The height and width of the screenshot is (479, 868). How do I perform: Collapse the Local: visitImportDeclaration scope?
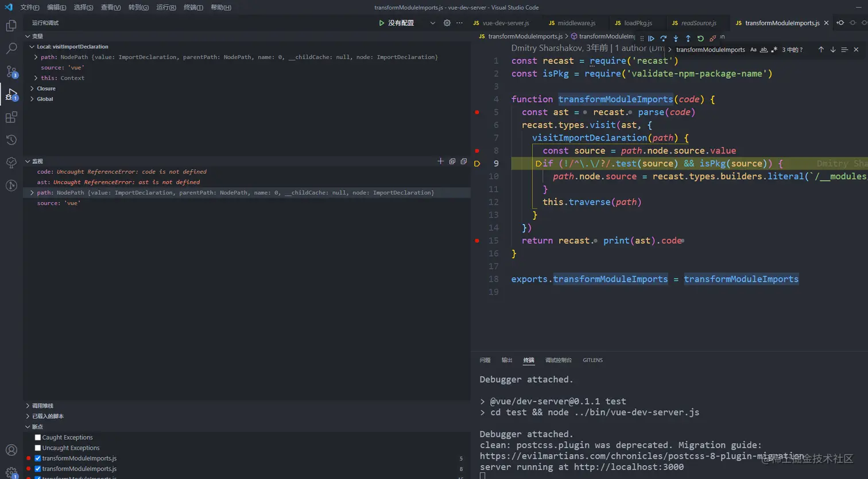(x=32, y=47)
